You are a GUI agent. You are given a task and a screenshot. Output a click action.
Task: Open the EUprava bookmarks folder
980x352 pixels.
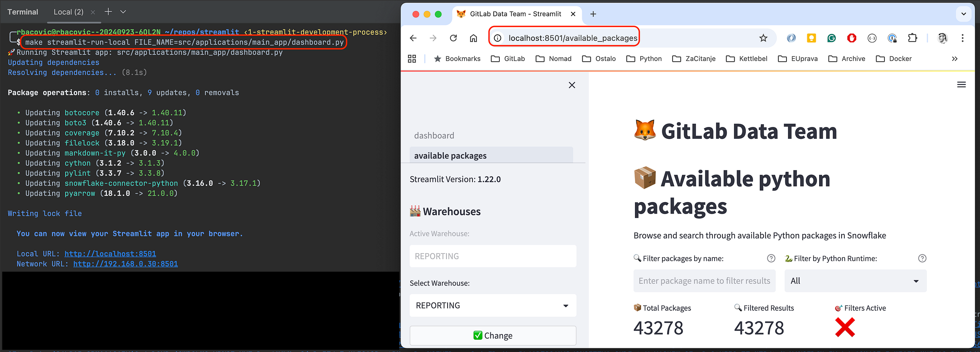798,59
